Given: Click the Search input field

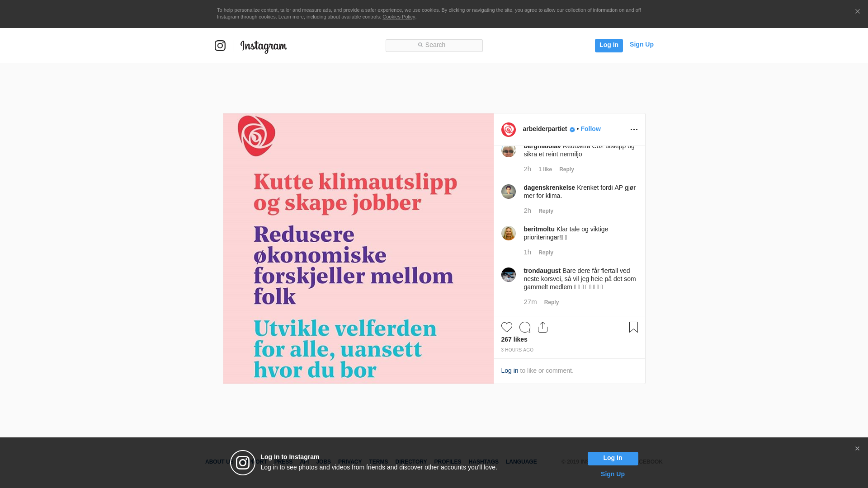Looking at the screenshot, I should [x=434, y=45].
